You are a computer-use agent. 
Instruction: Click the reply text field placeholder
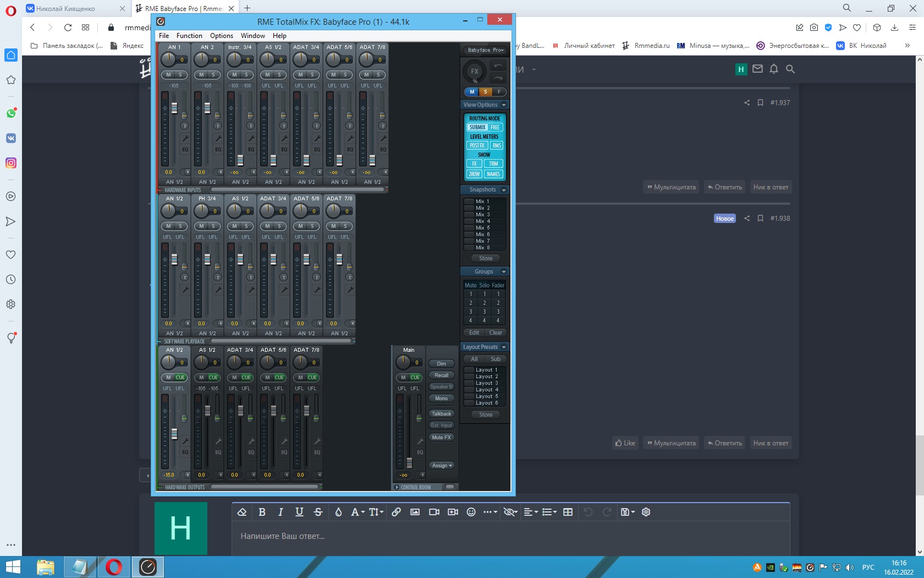coord(282,536)
